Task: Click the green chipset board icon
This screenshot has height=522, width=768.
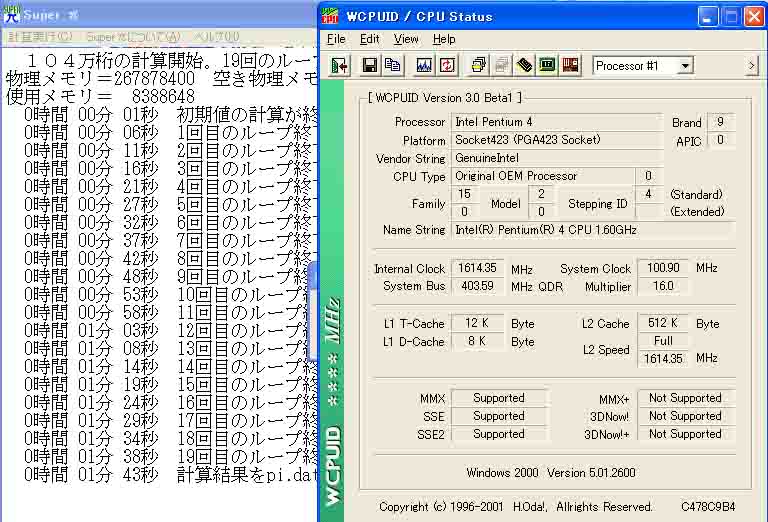Action: point(547,65)
